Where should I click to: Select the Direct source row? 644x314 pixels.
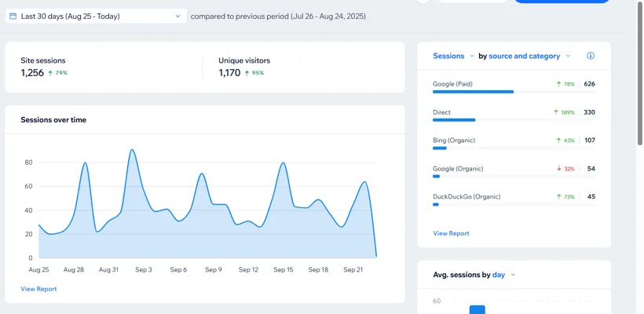(x=514, y=115)
